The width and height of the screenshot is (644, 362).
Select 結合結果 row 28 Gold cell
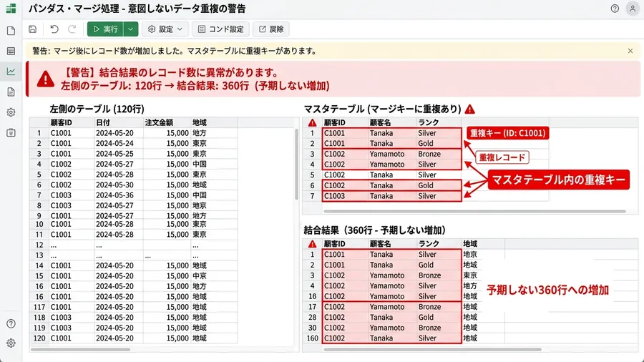(439, 317)
